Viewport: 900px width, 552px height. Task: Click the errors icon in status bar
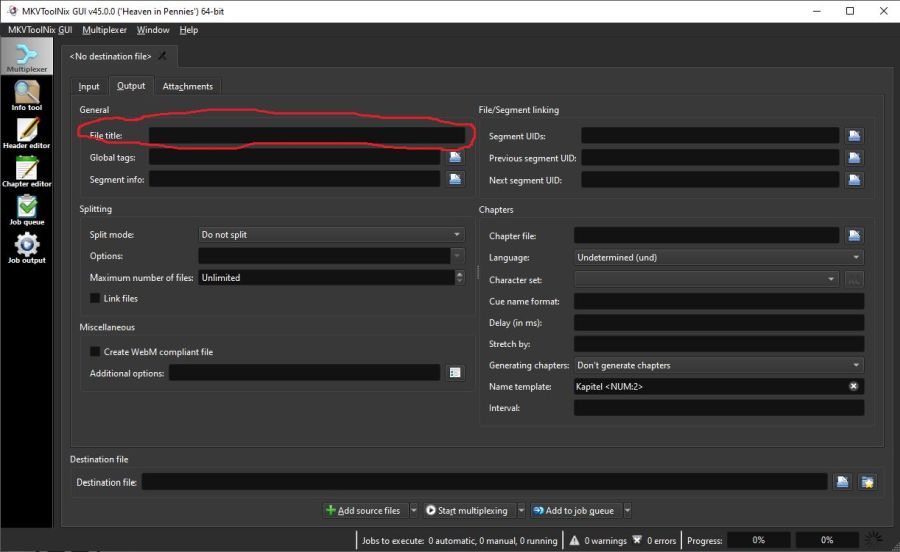pyautogui.click(x=637, y=540)
